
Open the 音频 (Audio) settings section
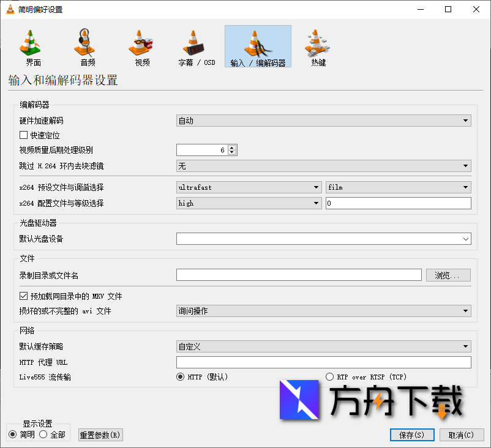86,46
